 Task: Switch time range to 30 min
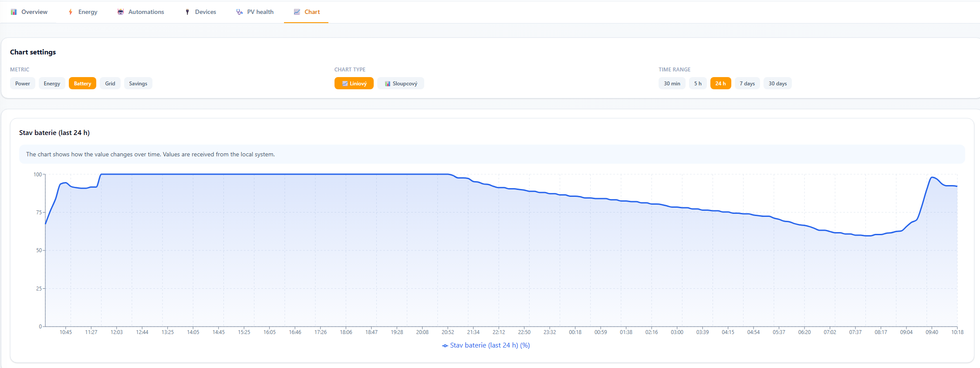coord(672,83)
